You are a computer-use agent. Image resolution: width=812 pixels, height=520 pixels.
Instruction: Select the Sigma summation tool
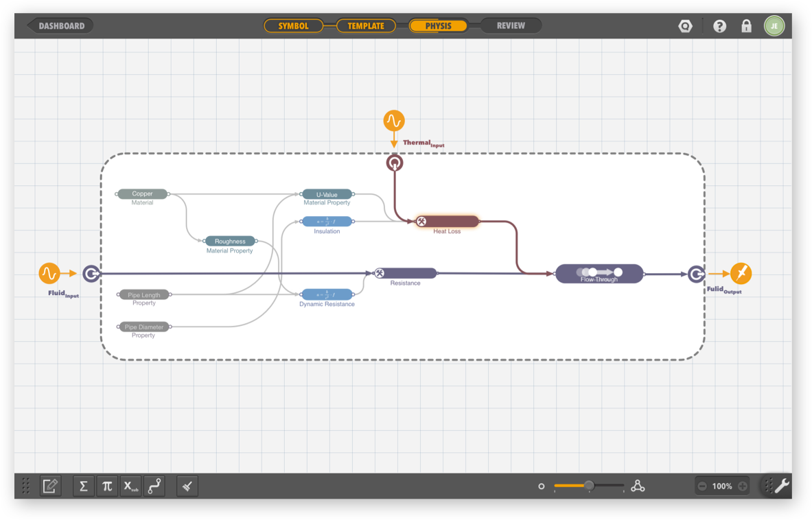pyautogui.click(x=84, y=486)
